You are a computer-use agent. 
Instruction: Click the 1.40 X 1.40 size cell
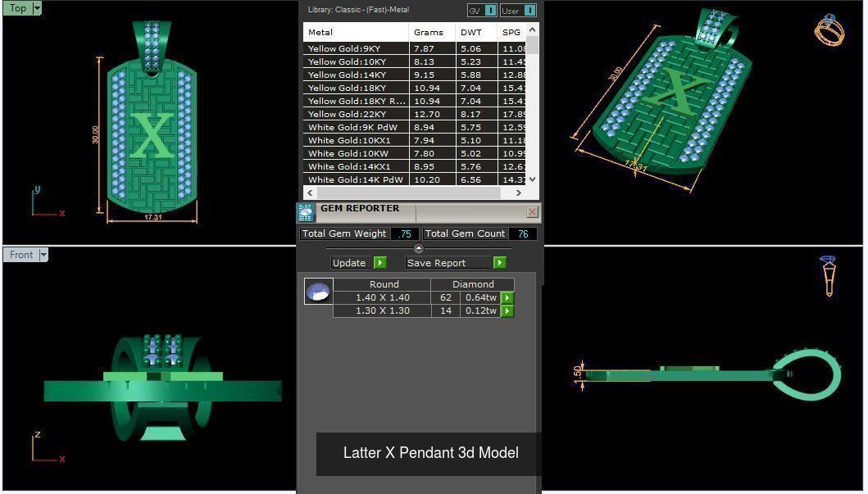click(x=383, y=297)
